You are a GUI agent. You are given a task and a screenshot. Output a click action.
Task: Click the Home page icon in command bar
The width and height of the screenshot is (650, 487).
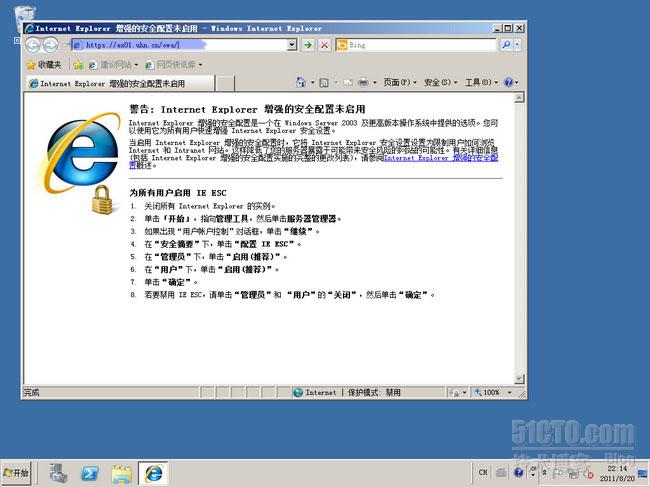[301, 82]
